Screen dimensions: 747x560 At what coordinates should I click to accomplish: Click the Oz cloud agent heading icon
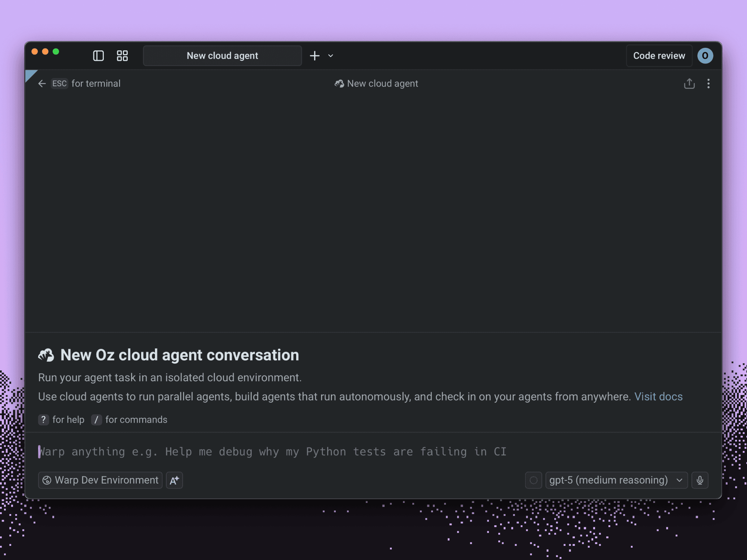click(46, 355)
